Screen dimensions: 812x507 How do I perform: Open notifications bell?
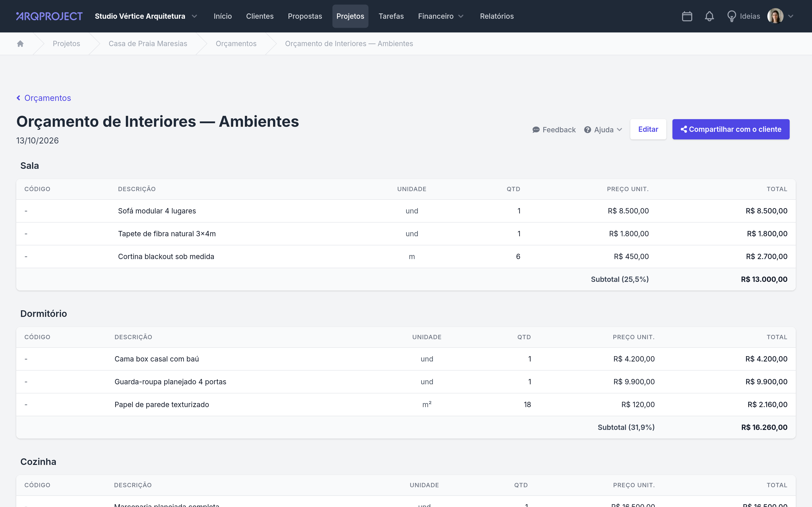709,16
